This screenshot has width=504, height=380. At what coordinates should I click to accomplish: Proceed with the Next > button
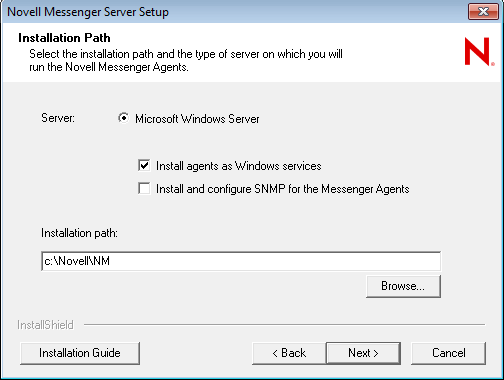[x=363, y=353]
